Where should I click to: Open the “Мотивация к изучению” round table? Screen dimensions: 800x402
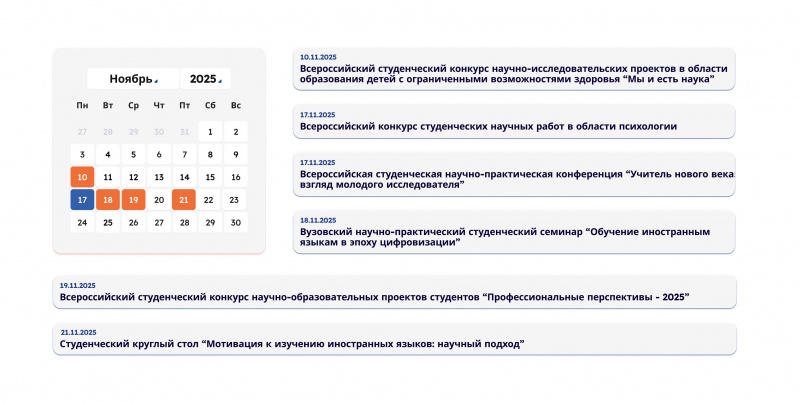pyautogui.click(x=394, y=339)
